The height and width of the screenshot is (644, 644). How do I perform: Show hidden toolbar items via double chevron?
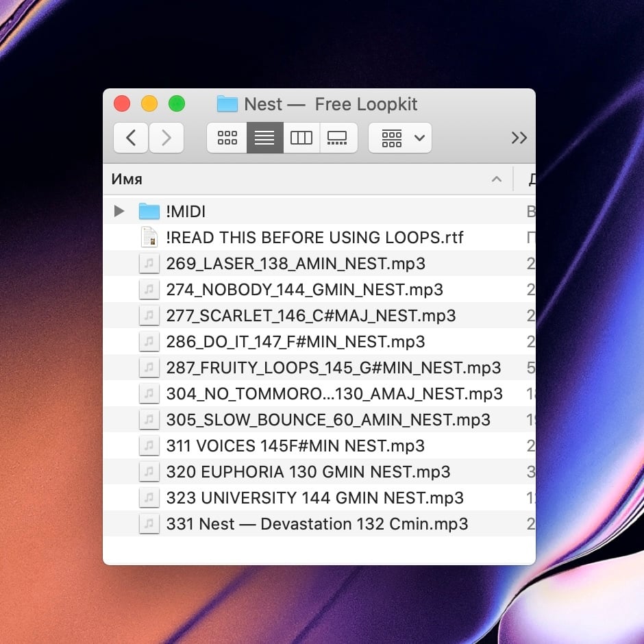tap(519, 138)
